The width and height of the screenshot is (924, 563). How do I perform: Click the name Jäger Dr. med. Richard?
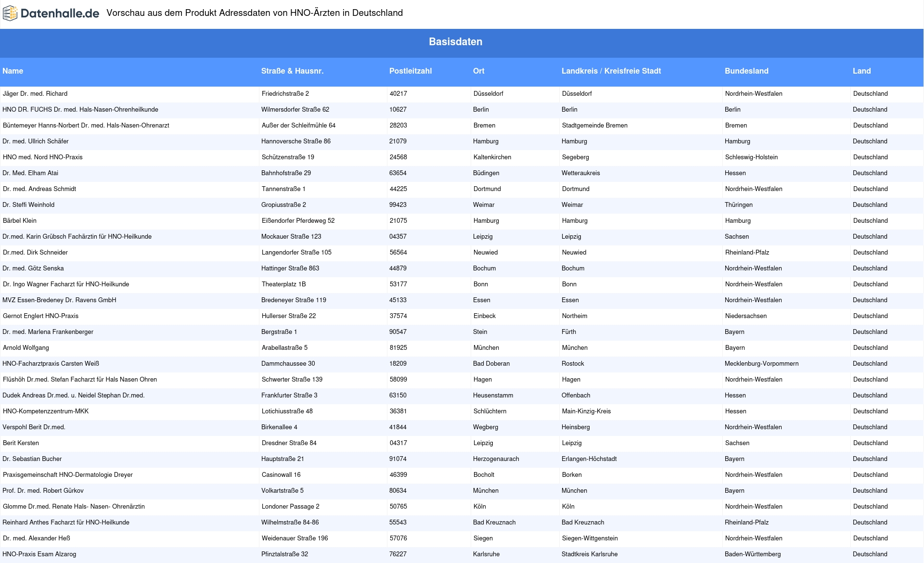point(35,94)
